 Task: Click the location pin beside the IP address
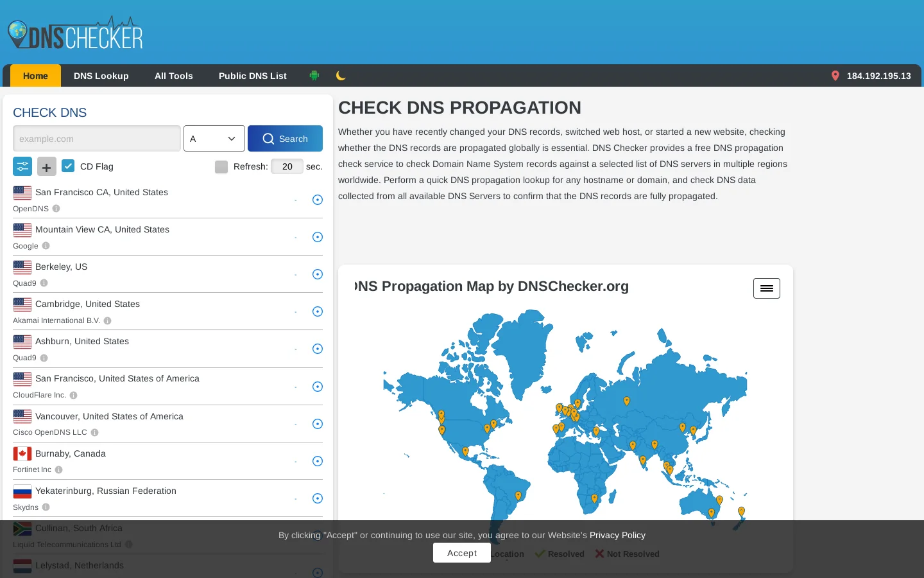pos(835,76)
